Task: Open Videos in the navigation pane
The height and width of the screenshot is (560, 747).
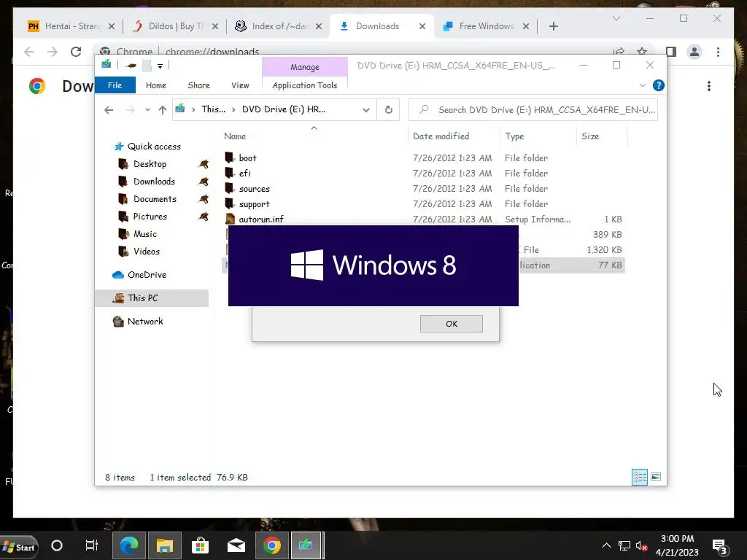Action: coord(146,252)
